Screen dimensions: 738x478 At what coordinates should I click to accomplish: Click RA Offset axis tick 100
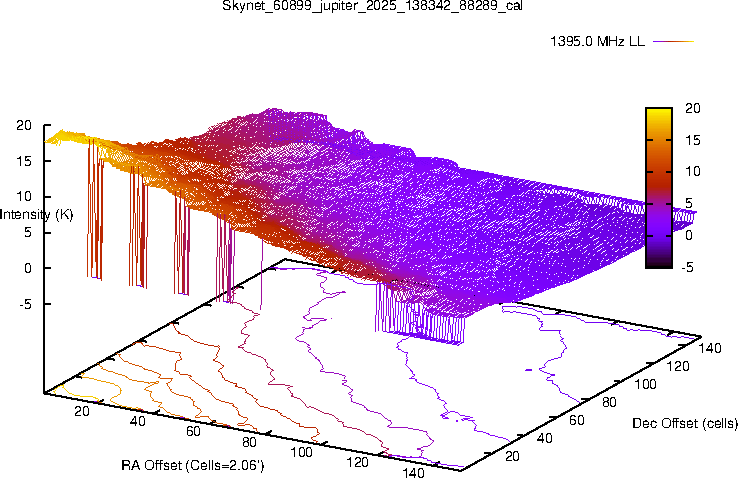point(301,452)
